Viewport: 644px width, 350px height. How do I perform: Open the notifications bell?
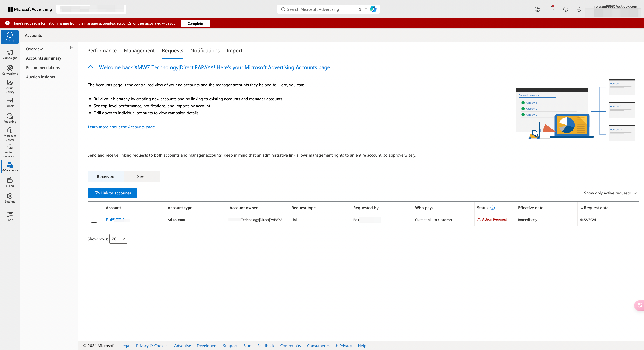551,9
